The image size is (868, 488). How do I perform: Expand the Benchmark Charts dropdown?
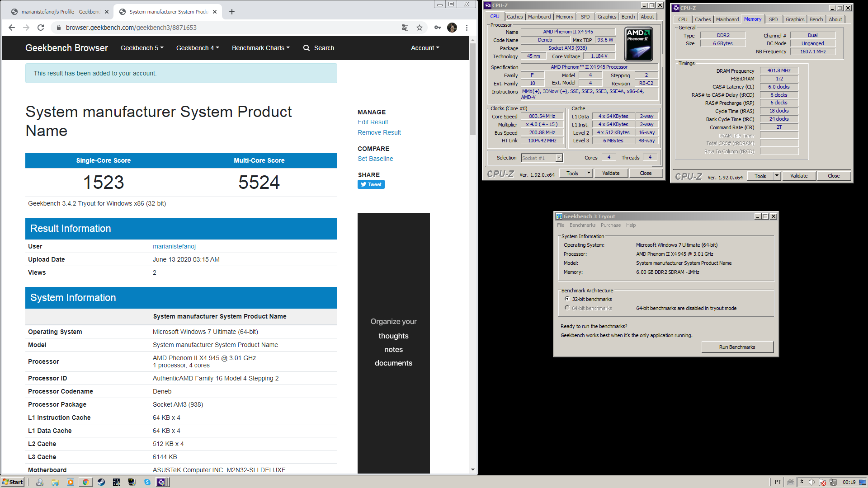(261, 48)
